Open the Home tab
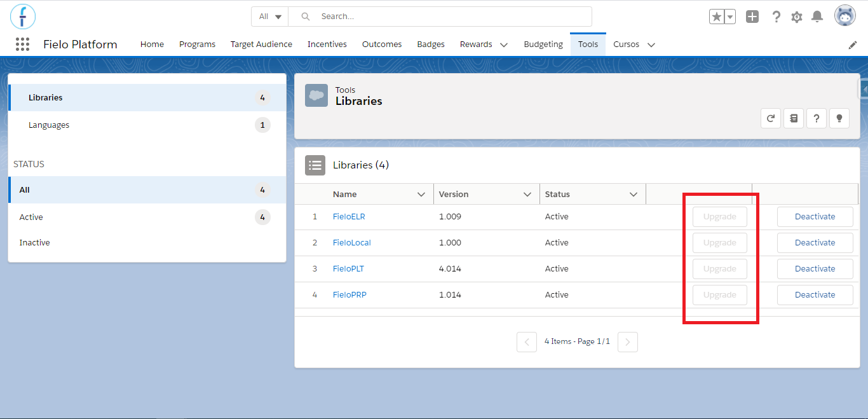Screen dimensions: 868x419 pos(152,45)
